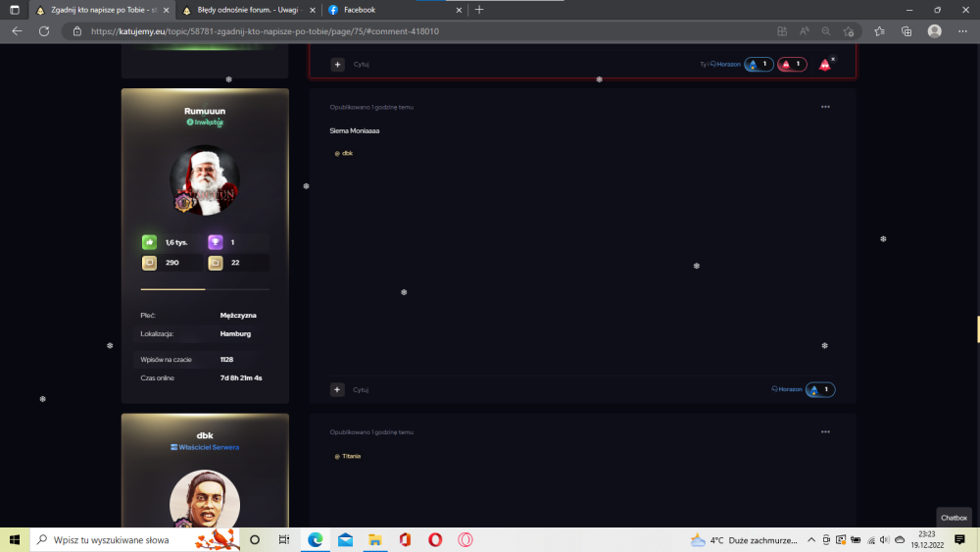Open browser Collections
The image size is (980, 552).
coord(906,31)
